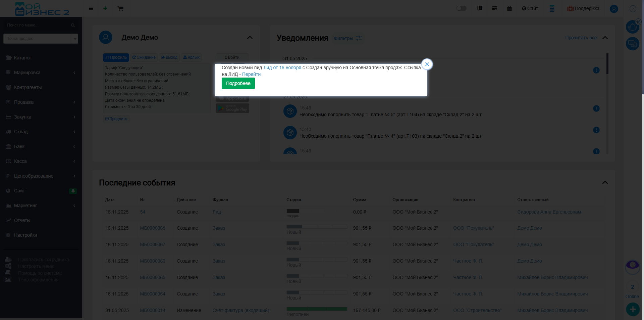Viewport: 644px width, 320px height.
Task: Click the barcode icon in top bar
Action: [479, 8]
